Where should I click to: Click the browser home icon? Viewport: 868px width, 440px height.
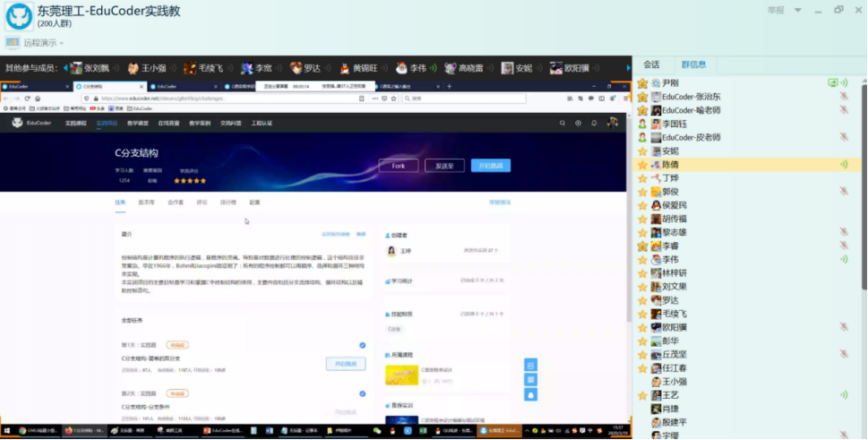(37, 98)
